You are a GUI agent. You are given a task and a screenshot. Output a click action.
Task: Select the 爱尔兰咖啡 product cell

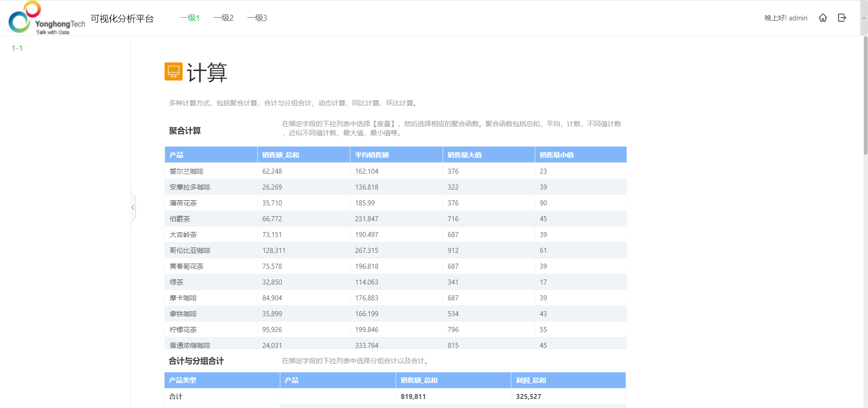187,171
